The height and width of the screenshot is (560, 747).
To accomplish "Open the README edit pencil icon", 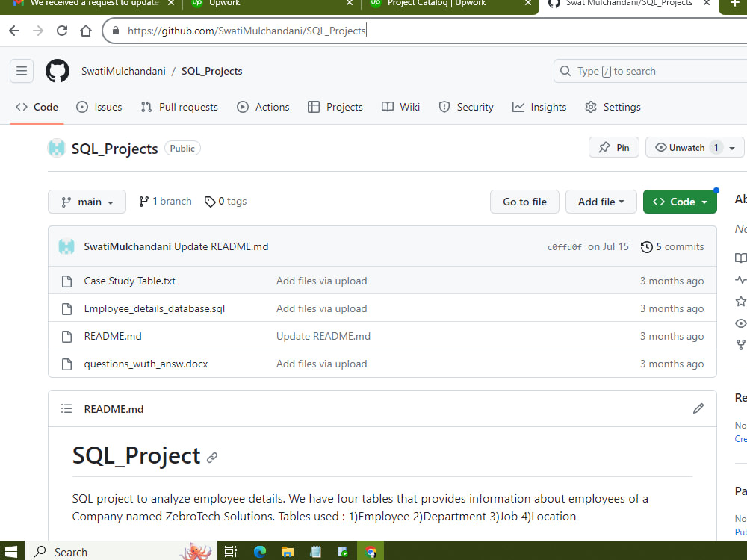I will click(698, 408).
